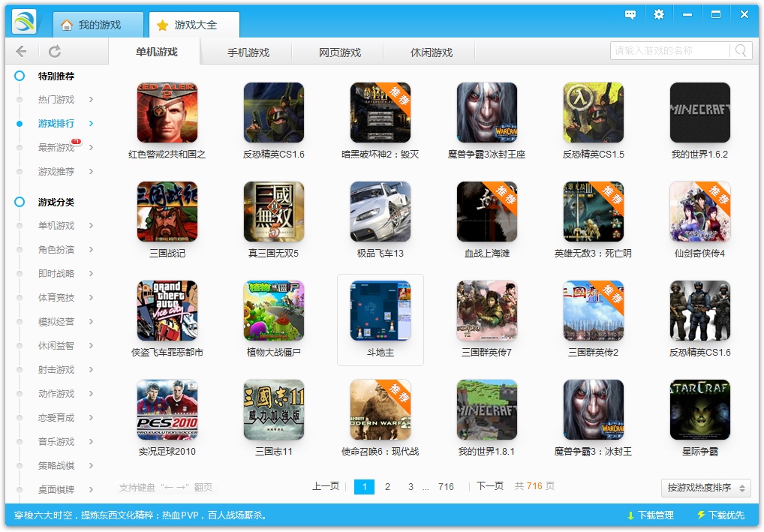Select 射击游戏 in the sidebar
Screen dimensions: 764x532
[56, 370]
